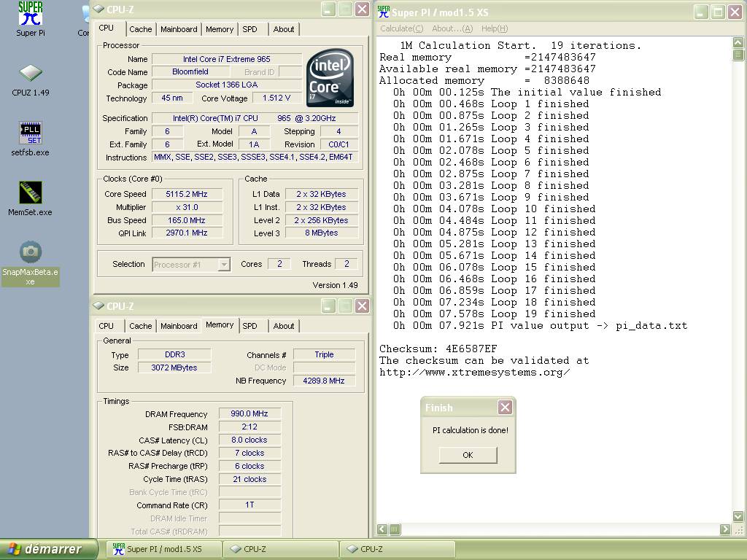
Task: Select Cache tab in top CPU-Z window
Action: 141,29
